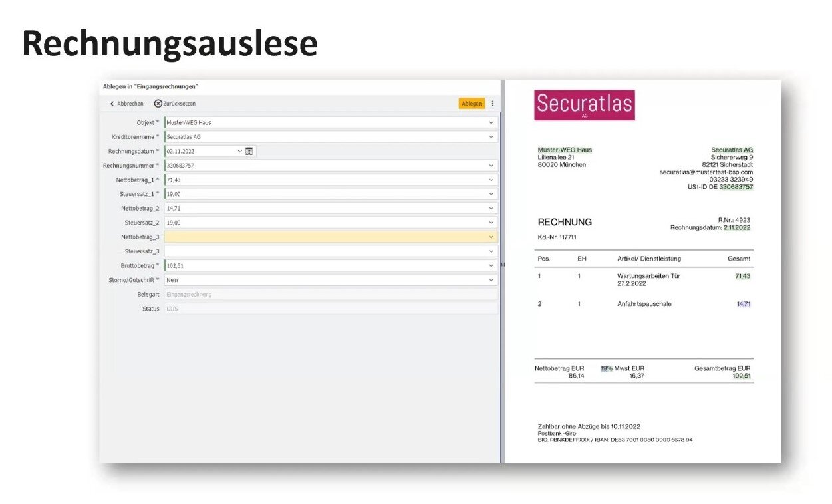Open the Kreditorenname dropdown arrow
The height and width of the screenshot is (504, 832).
[491, 137]
